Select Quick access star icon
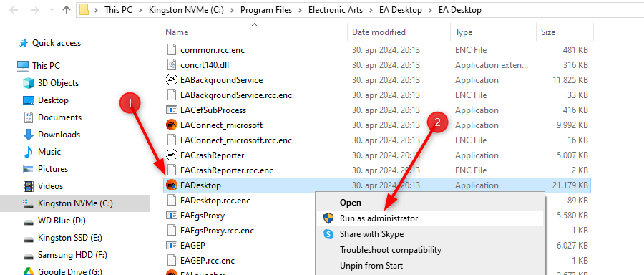Screen dimensions: 644x275 click(24, 43)
